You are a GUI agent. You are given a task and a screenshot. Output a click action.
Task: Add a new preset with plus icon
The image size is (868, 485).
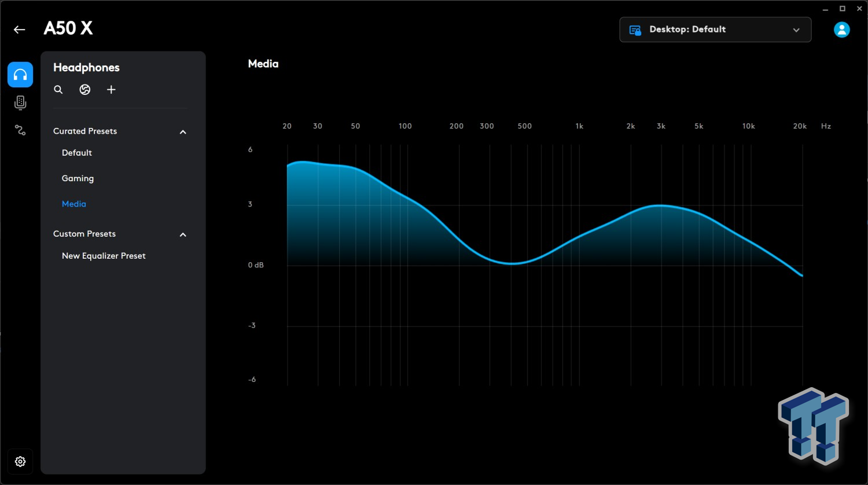point(111,90)
